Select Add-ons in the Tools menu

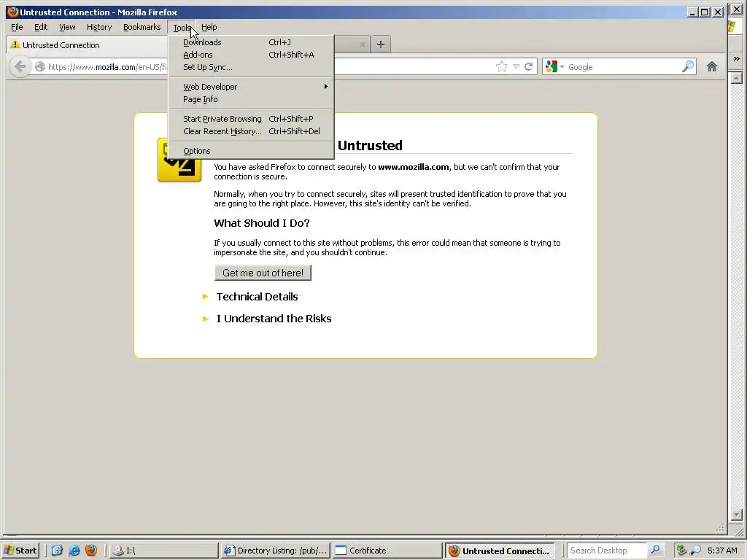click(252, 55)
